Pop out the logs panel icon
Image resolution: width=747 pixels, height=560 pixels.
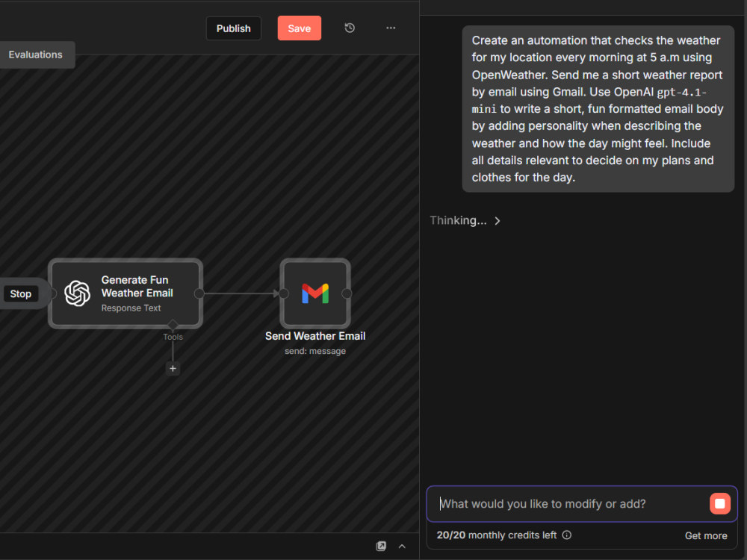pyautogui.click(x=381, y=547)
